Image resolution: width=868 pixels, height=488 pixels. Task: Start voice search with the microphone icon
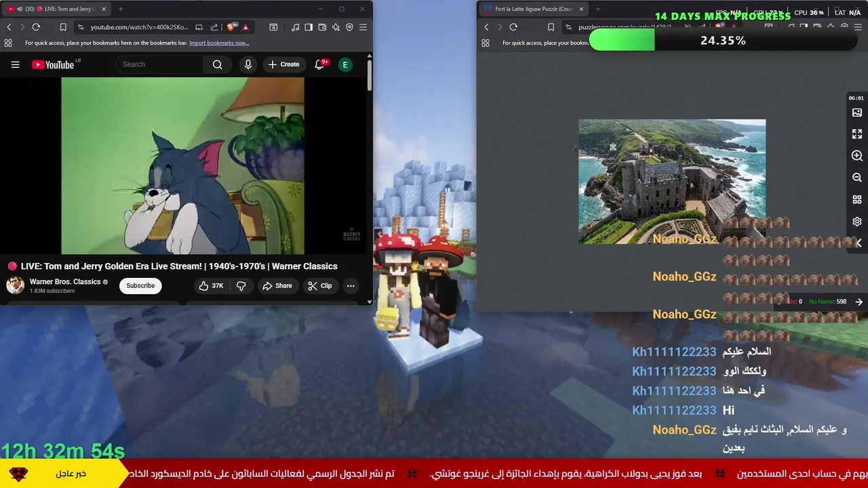(x=248, y=64)
